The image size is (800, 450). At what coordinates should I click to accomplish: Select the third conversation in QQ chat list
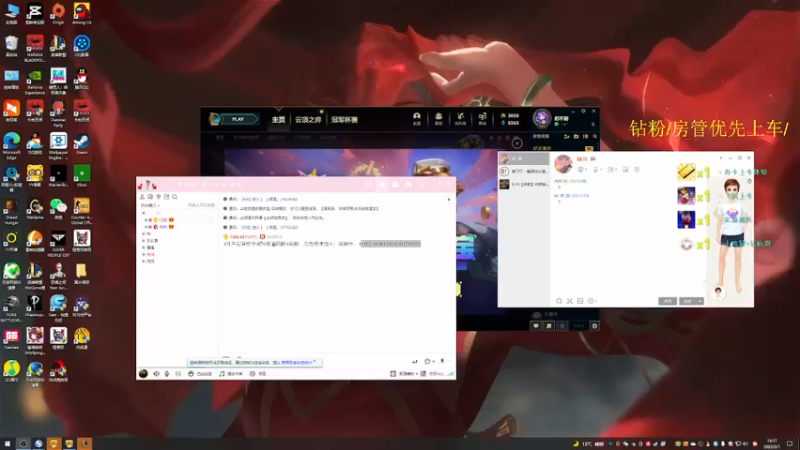[523, 184]
